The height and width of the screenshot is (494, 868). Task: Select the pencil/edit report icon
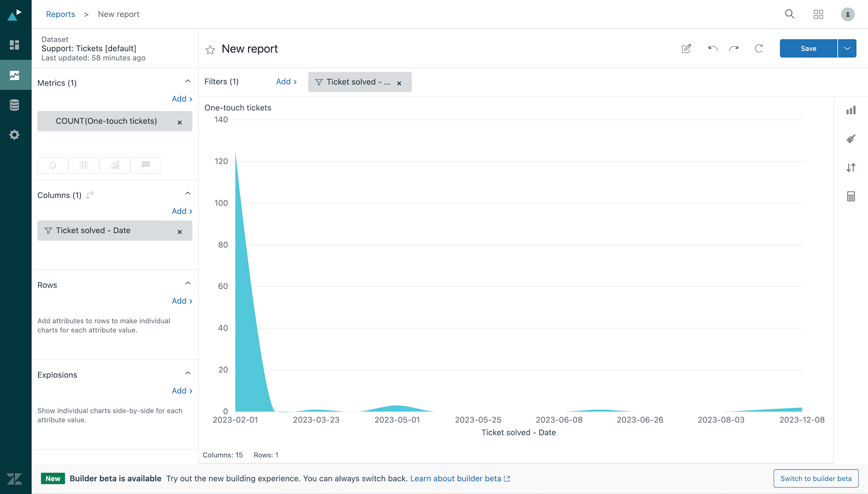pos(687,48)
